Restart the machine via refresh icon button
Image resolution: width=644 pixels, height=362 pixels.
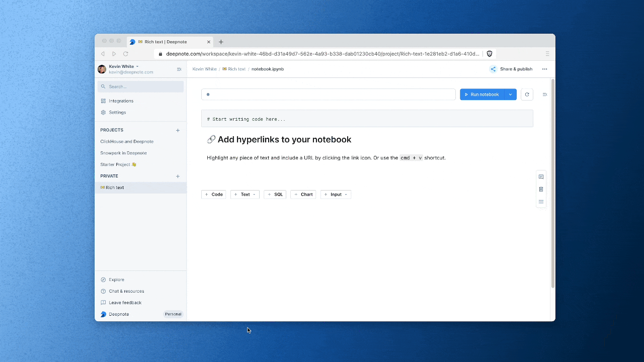click(527, 95)
